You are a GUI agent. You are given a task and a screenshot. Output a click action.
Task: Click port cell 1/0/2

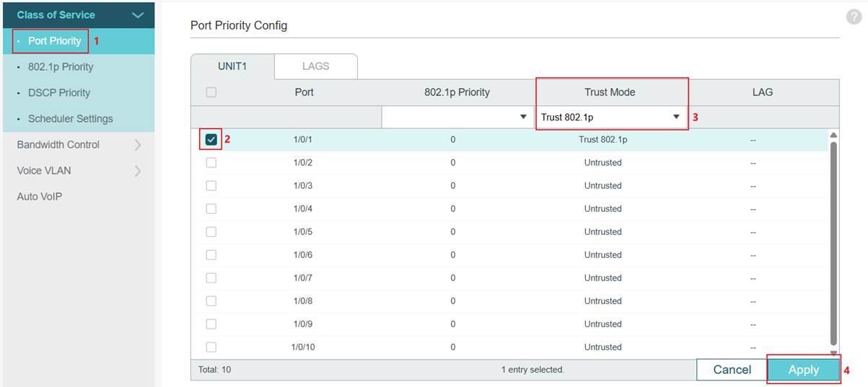[303, 163]
